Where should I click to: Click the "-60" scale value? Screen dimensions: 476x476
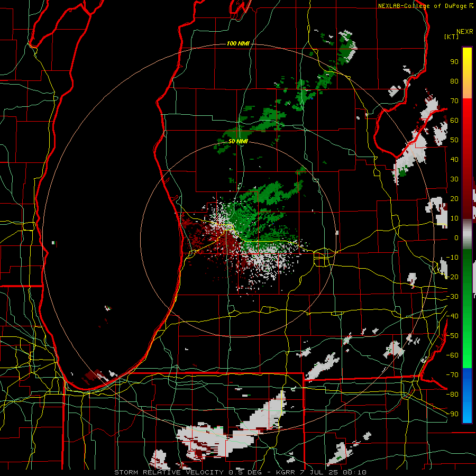[452, 355]
